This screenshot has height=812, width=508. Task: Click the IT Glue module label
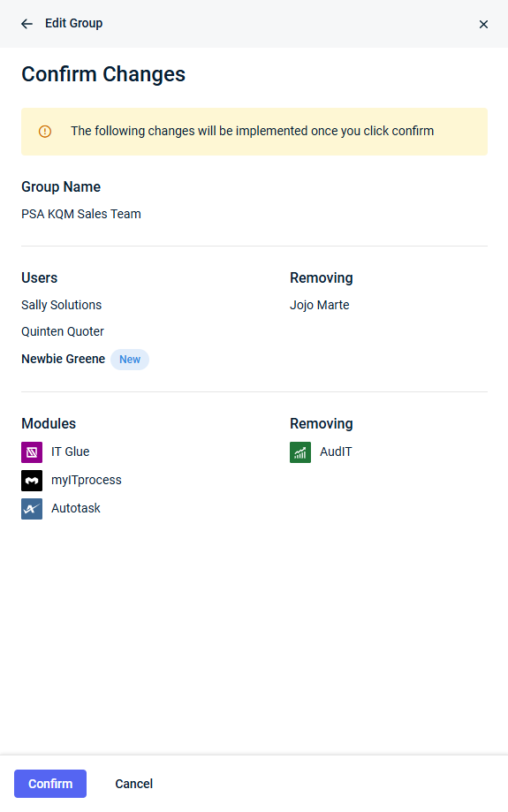coord(71,452)
